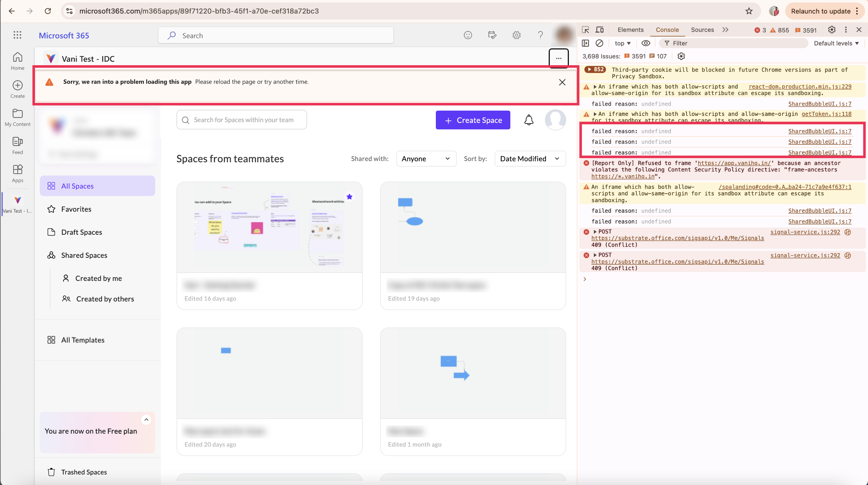Viewport: 868px width, 485px height.
Task: Click the Microsoft 365 logo link
Action: coord(64,35)
